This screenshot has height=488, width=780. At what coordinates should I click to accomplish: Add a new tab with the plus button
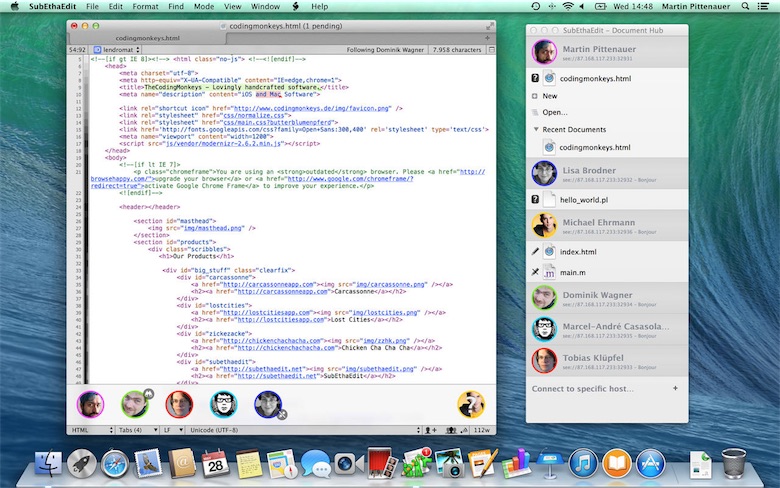(488, 38)
